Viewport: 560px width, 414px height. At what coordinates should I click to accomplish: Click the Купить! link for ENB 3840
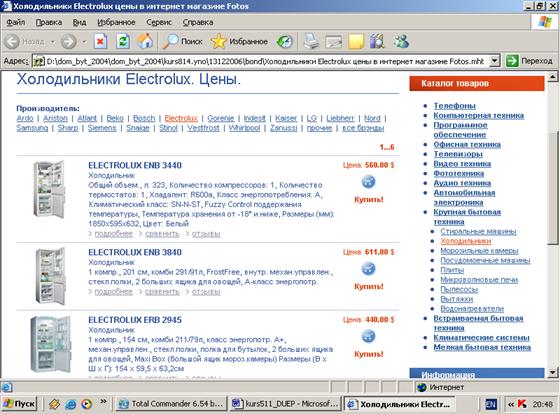[369, 286]
